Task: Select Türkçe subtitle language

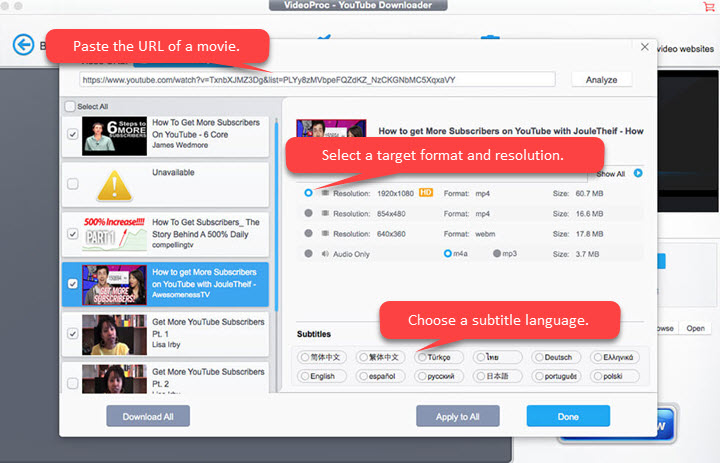Action: coord(439,357)
